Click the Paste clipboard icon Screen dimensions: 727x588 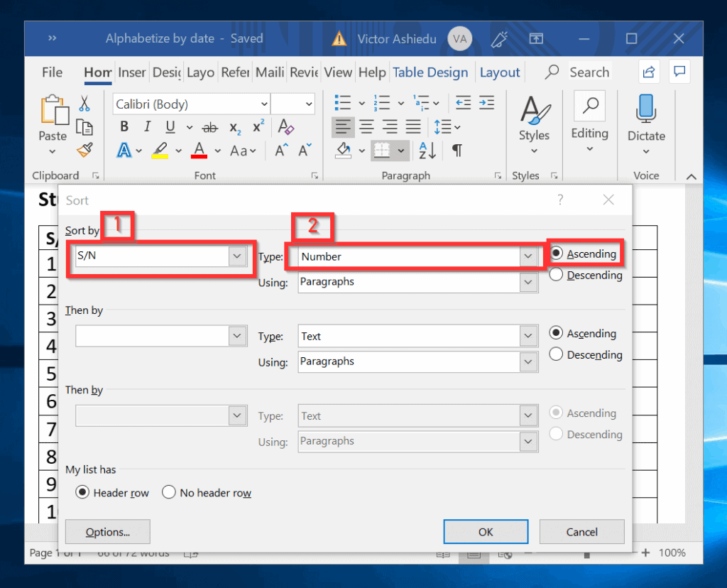click(x=55, y=110)
